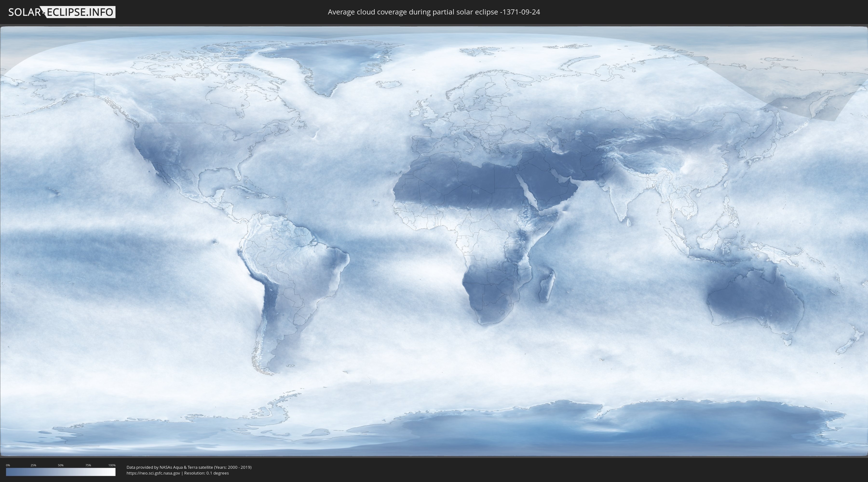Click the 25% legend label
Screen dimensions: 868x482
33,465
